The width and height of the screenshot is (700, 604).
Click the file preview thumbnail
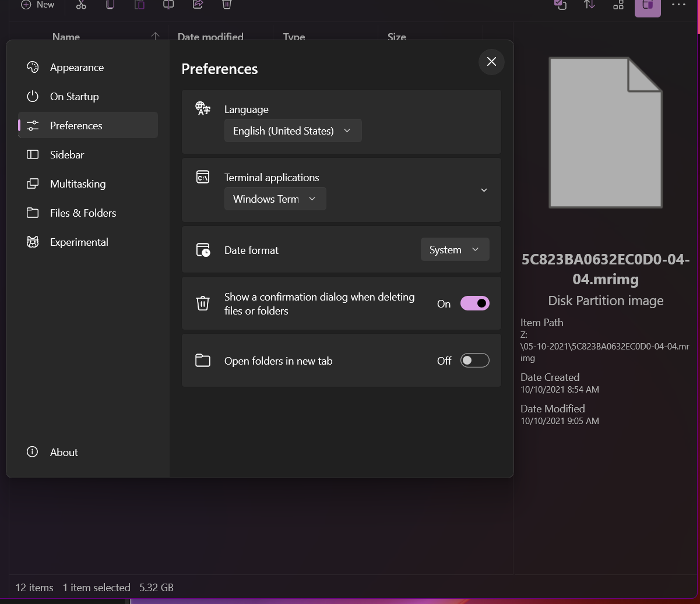pyautogui.click(x=606, y=132)
